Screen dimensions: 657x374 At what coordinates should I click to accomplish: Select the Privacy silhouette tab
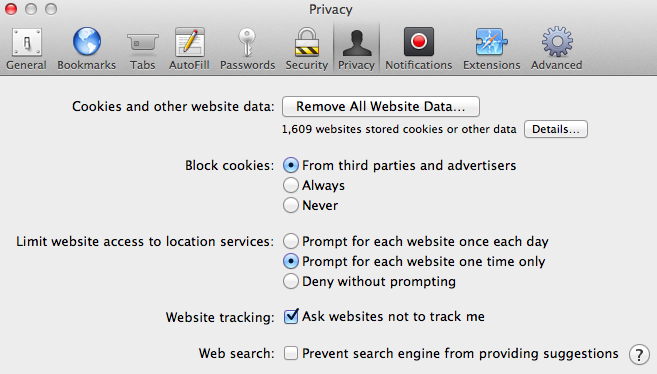click(x=357, y=48)
